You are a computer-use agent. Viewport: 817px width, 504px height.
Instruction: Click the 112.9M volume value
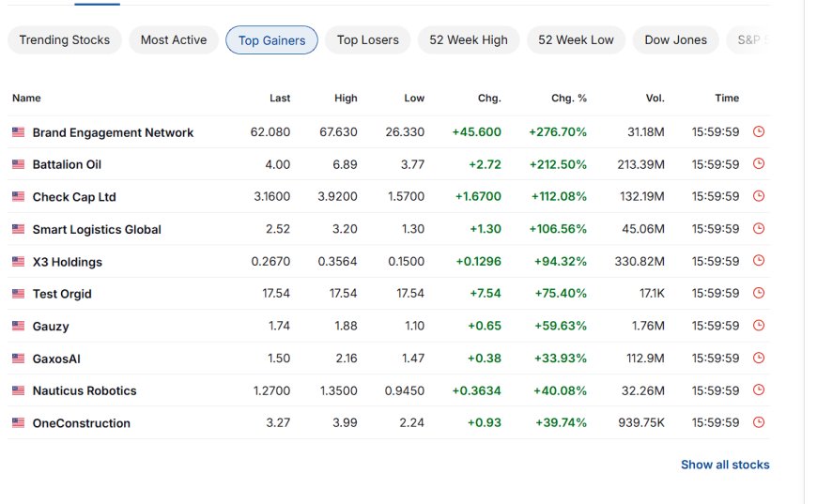click(x=645, y=359)
